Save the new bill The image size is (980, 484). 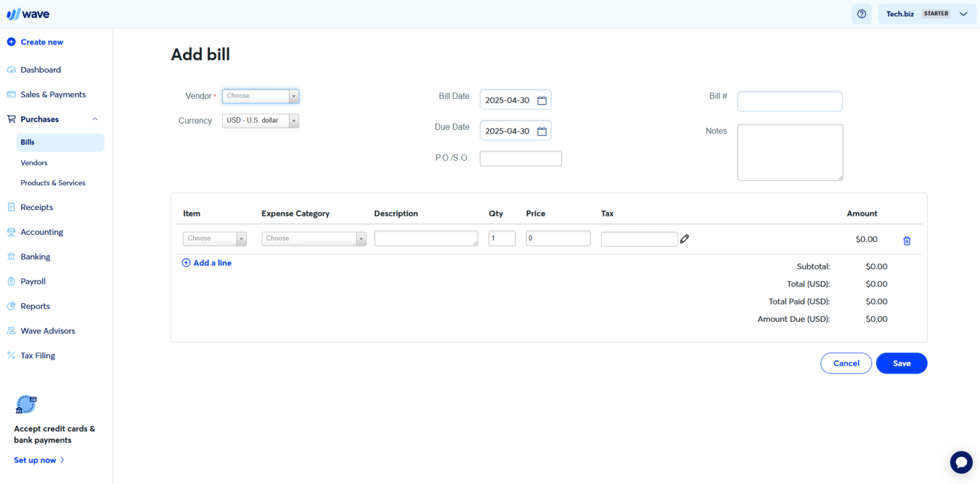point(901,363)
